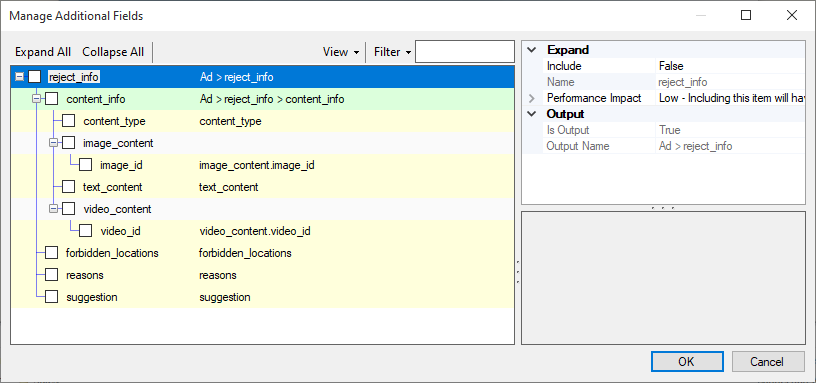Focus the Filter text box
Image resolution: width=816 pixels, height=383 pixels.
pos(465,52)
